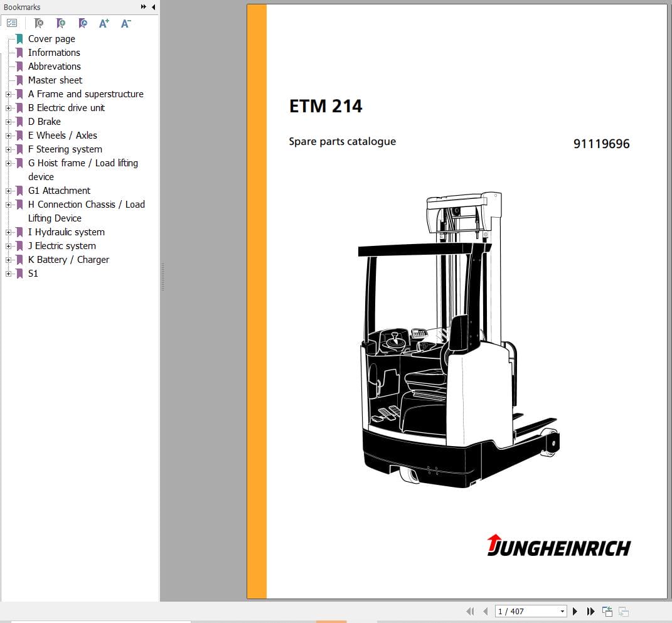The height and width of the screenshot is (623, 672).
Task: Enlarge bookmark text with A+ icon
Action: (104, 23)
